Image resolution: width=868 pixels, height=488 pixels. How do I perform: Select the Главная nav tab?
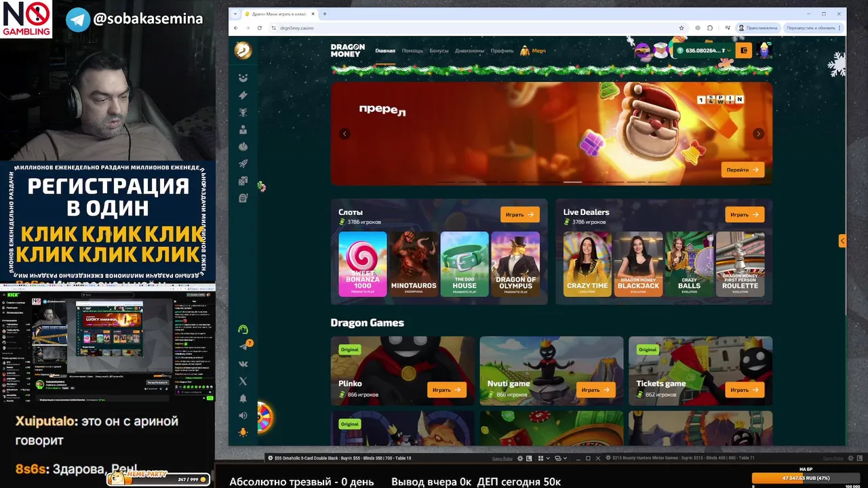click(385, 51)
